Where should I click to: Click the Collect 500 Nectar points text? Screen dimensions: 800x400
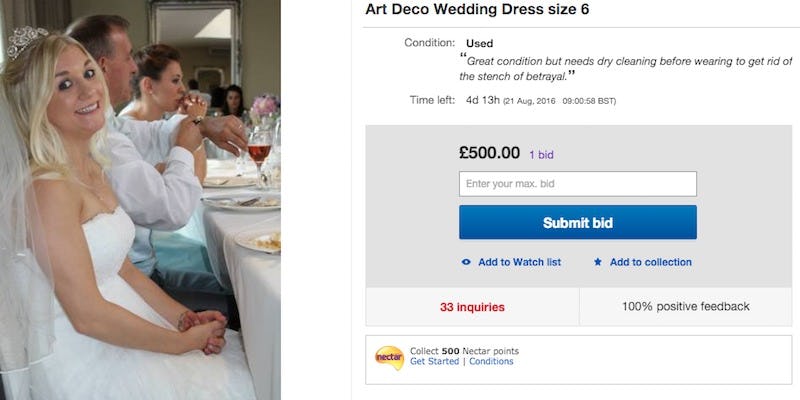point(464,351)
